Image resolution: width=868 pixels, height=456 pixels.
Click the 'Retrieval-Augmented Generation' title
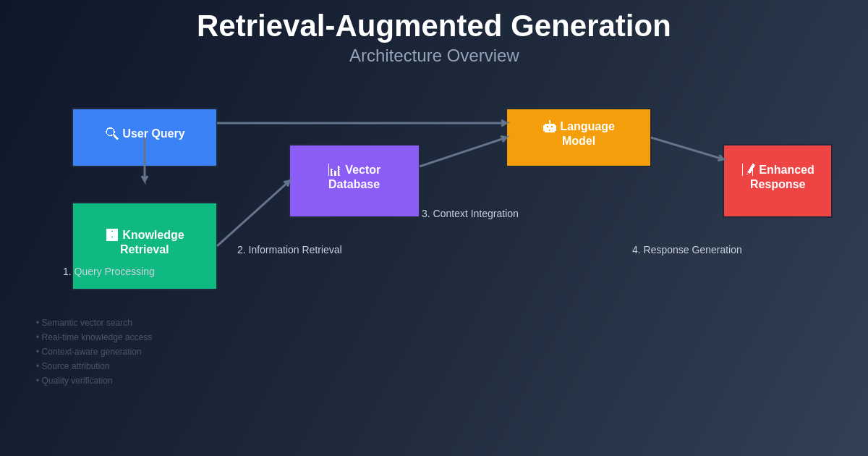coord(434,26)
